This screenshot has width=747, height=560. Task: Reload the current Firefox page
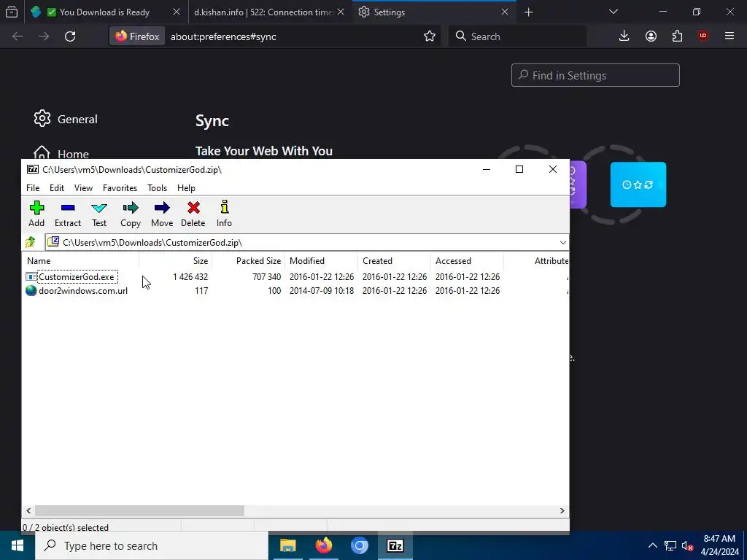(x=70, y=36)
